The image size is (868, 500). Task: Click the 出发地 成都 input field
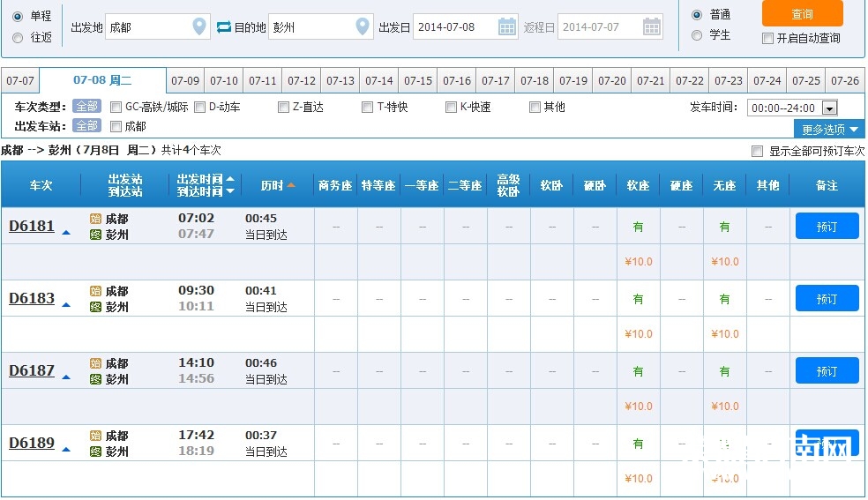click(158, 26)
